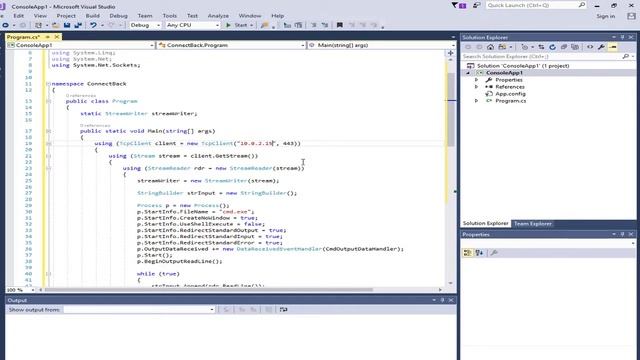Screen dimensions: 640x360
Task: Expand the Properties node in Solution Explorer
Action: pos(476,80)
